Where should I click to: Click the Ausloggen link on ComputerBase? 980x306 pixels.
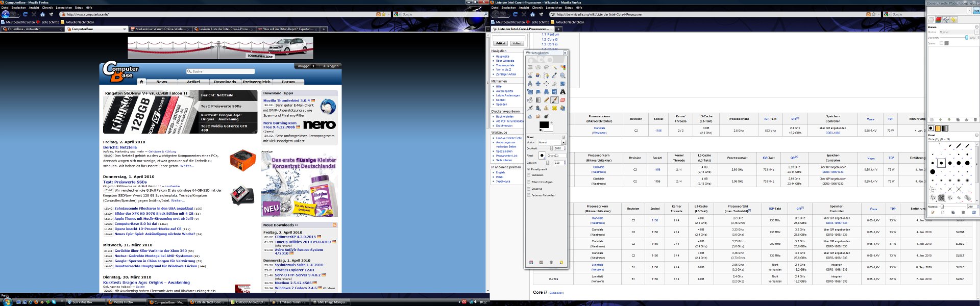coord(331,66)
